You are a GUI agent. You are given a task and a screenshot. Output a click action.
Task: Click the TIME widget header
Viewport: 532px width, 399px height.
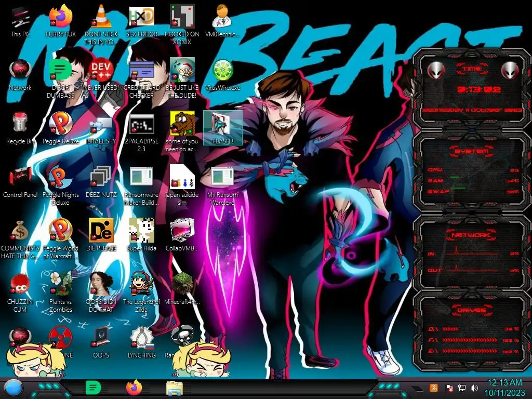click(472, 69)
